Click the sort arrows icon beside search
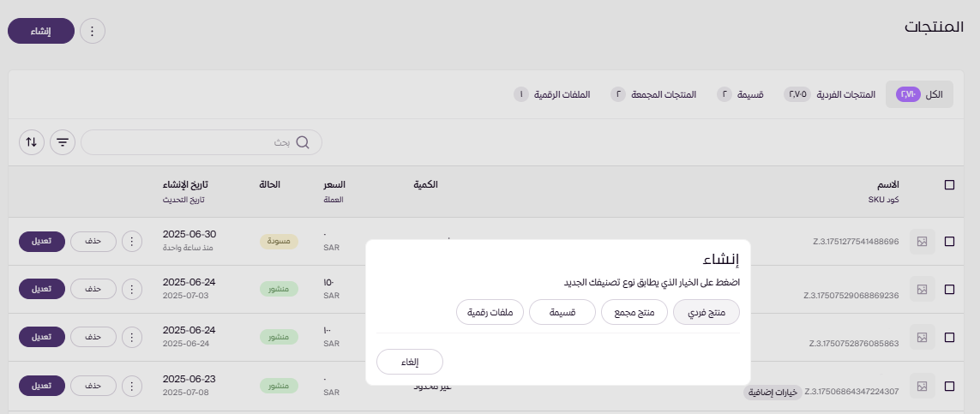The width and height of the screenshot is (980, 414). tap(32, 142)
